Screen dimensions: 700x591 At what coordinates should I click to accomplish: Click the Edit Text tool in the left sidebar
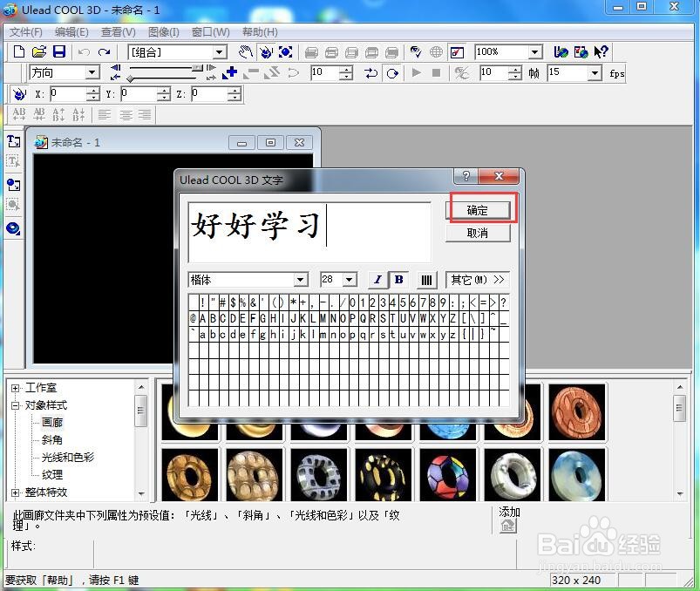pyautogui.click(x=13, y=161)
